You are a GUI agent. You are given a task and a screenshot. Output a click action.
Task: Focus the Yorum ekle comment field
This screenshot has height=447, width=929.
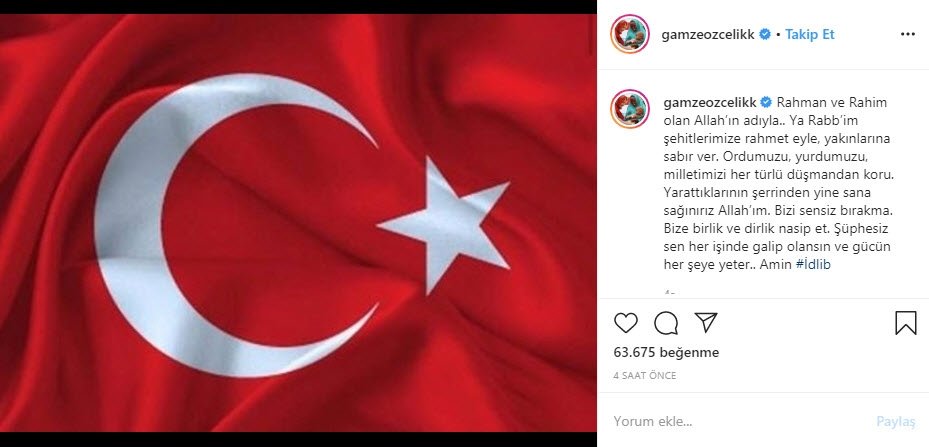tap(741, 422)
